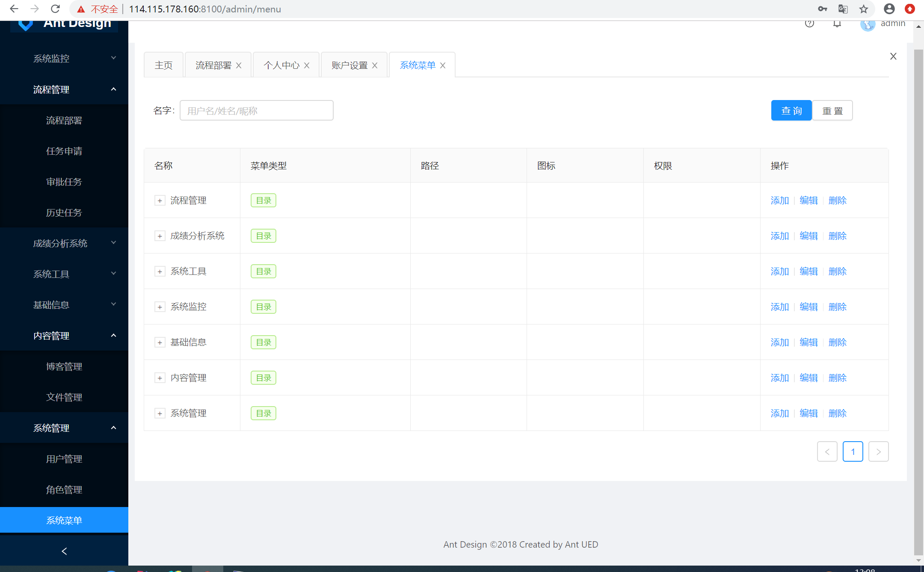Click the admin avatar icon
Image resolution: width=924 pixels, height=572 pixels.
click(x=868, y=25)
